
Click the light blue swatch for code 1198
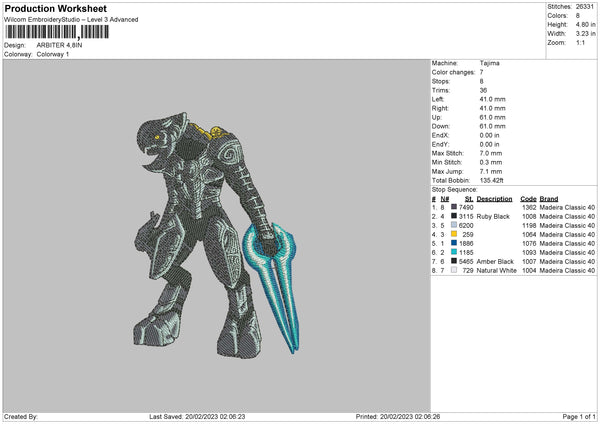click(x=454, y=225)
